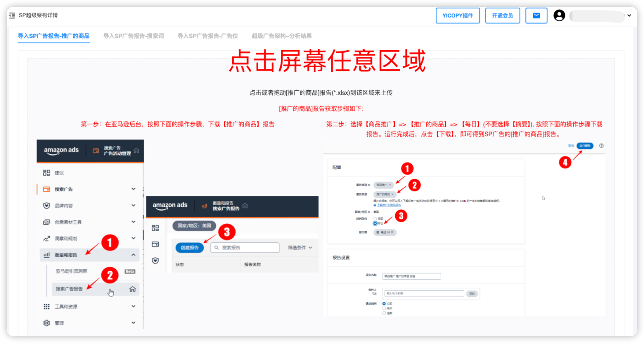Select 亚马逊引流洞察 in the sidebar

(x=71, y=271)
